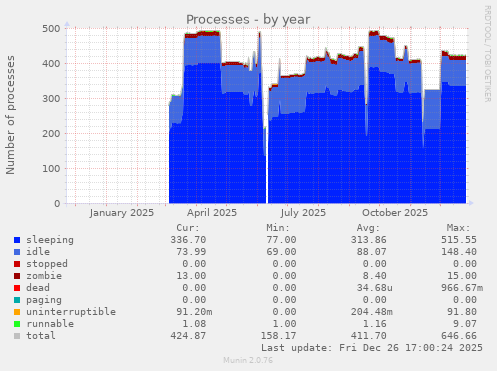The width and height of the screenshot is (497, 371).
Task: Click idle average value 88.07
Action: [372, 252]
